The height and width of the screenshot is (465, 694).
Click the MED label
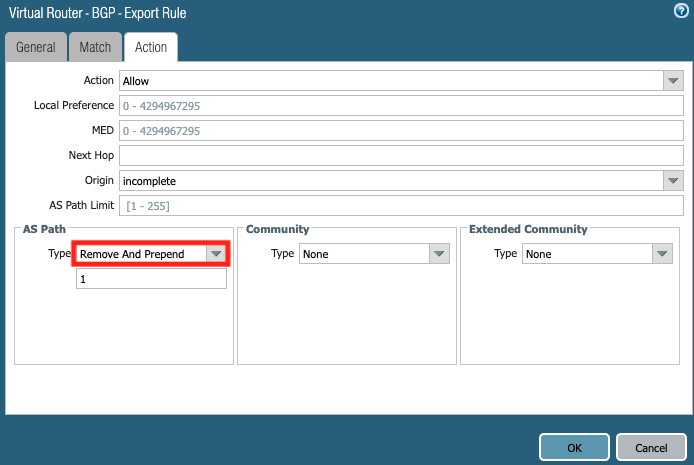tap(103, 130)
